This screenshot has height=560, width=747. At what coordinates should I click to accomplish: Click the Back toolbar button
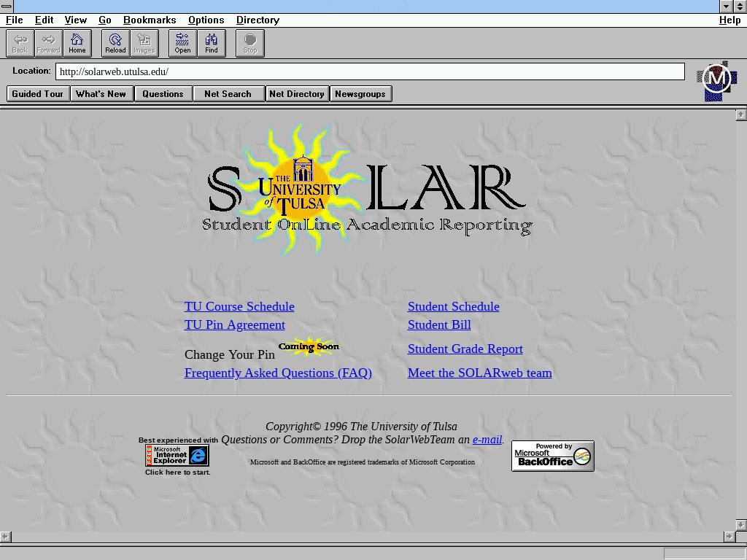(20, 44)
